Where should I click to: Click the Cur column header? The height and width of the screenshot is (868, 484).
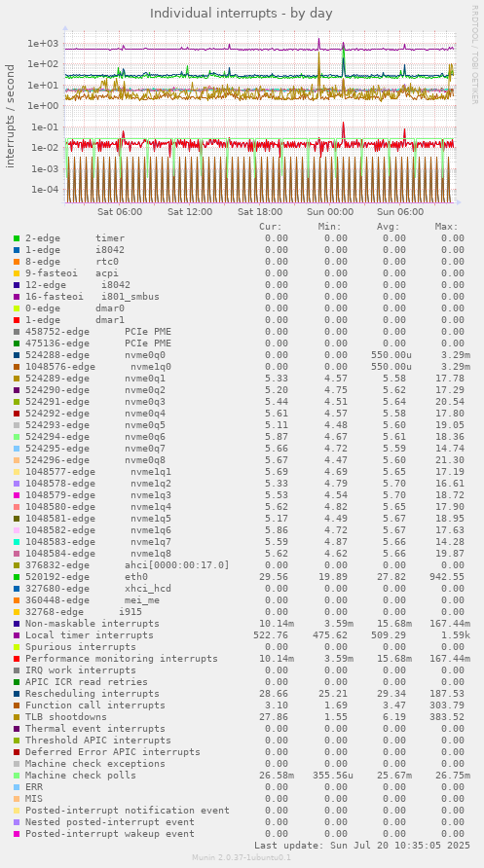coord(271,227)
